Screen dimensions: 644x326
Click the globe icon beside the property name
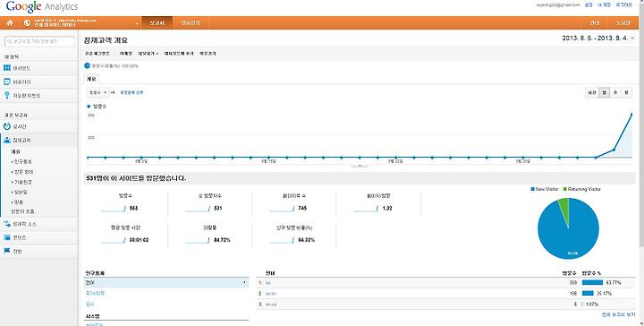click(27, 23)
